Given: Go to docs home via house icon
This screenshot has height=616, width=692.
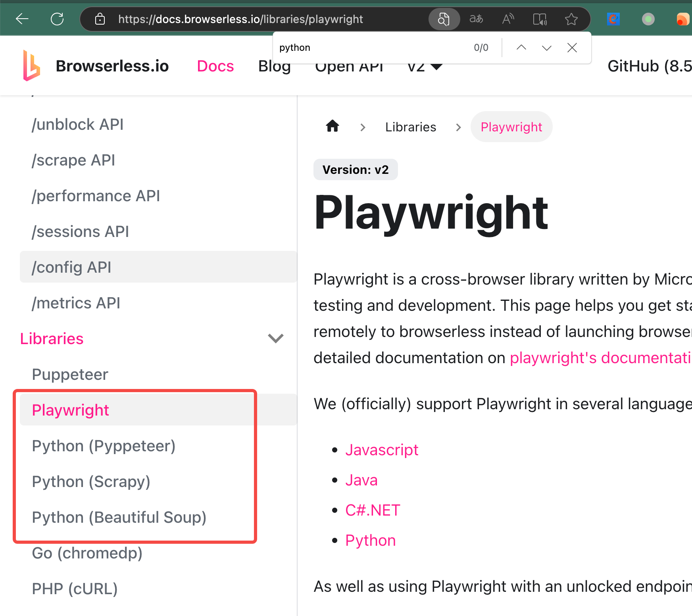Looking at the screenshot, I should 333,127.
